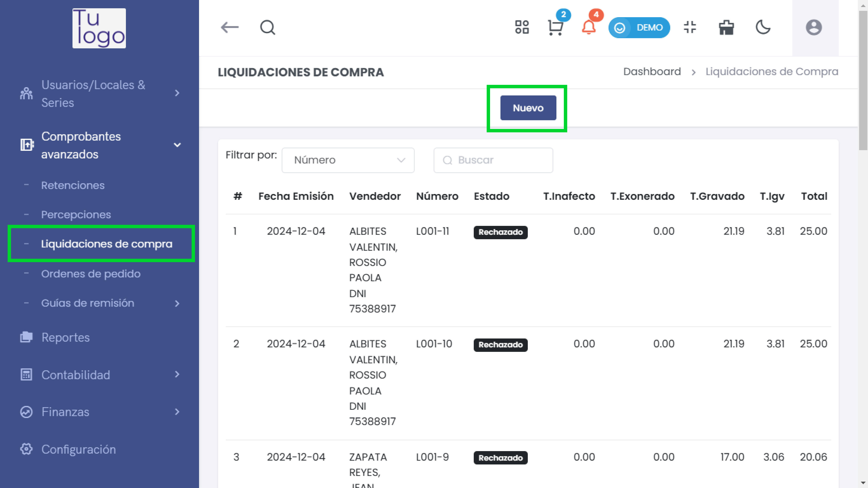Screen dimensions: 868x488
Task: Click Rechazado badge of L001-10
Action: point(500,345)
